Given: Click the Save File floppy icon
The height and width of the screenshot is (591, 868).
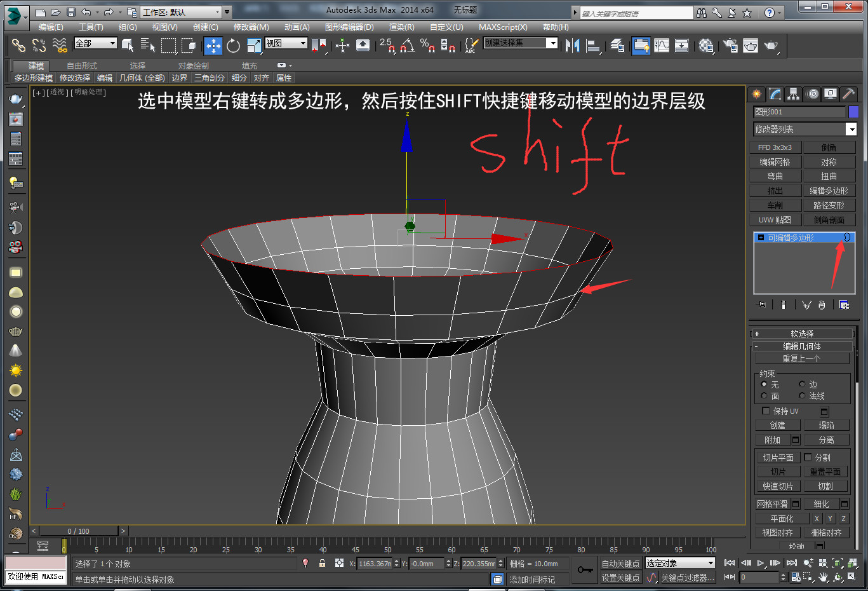Looking at the screenshot, I should pos(71,12).
